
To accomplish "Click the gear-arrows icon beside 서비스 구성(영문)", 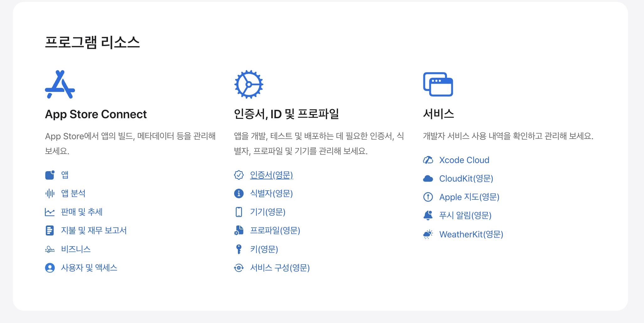I will pos(239,268).
